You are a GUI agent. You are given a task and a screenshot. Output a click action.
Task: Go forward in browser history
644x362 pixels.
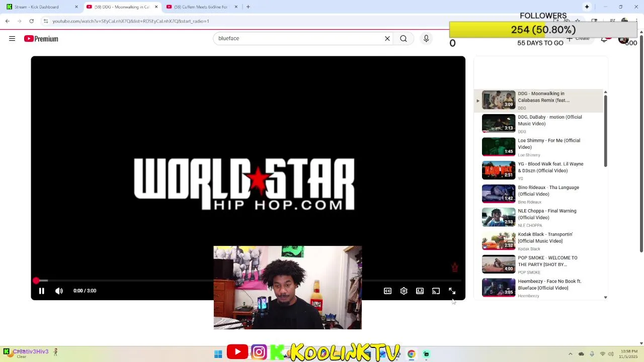19,21
